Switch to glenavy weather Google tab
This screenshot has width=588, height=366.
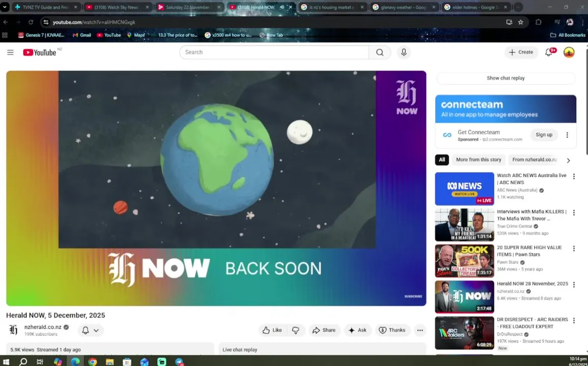pos(404,7)
